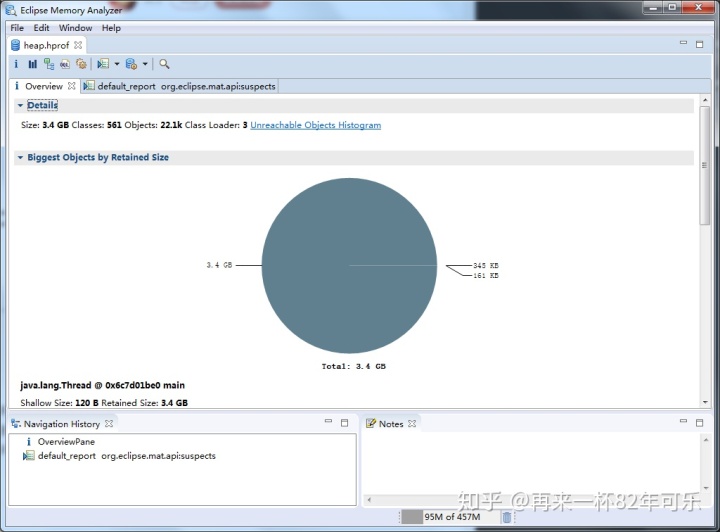Switch to the Overview tab
Screen dimensions: 720x532
(44, 86)
